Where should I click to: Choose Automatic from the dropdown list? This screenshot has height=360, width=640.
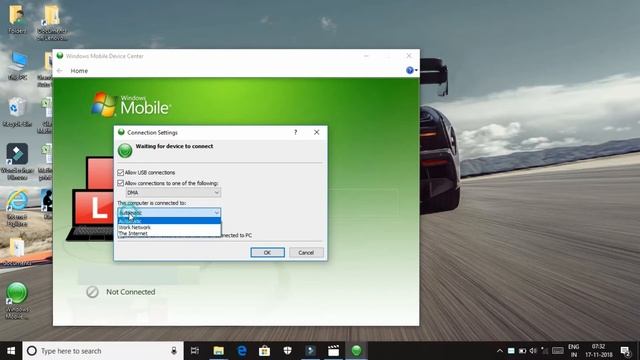pos(169,221)
